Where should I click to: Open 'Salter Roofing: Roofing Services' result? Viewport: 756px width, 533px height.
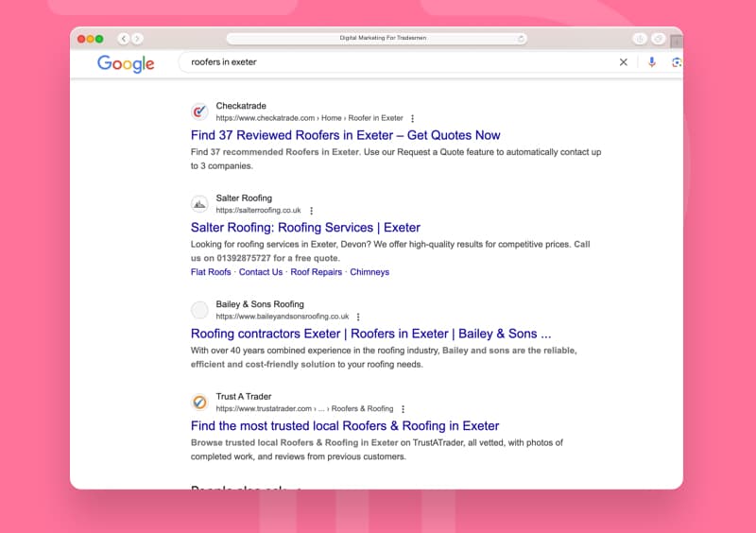coord(305,227)
